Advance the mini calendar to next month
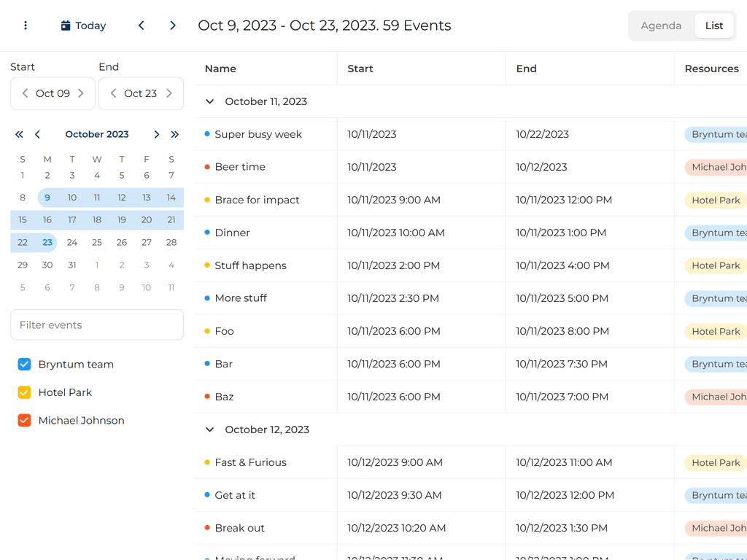This screenshot has height=560, width=747. click(x=156, y=134)
